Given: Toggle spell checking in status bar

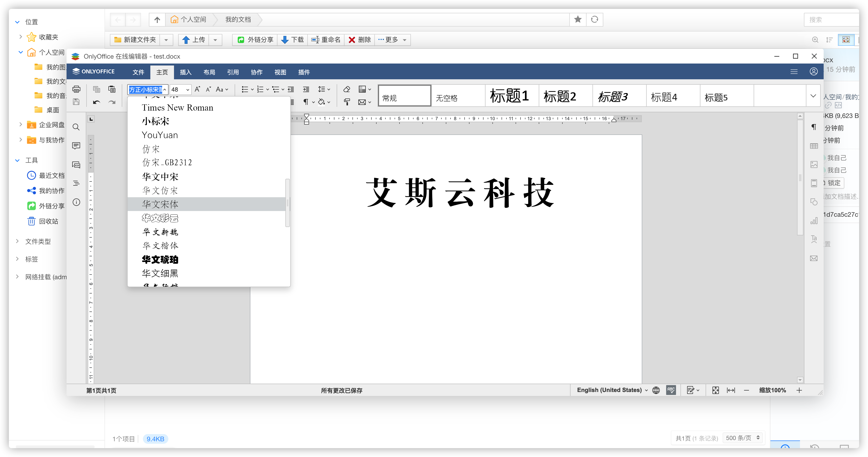Looking at the screenshot, I should (x=671, y=390).
